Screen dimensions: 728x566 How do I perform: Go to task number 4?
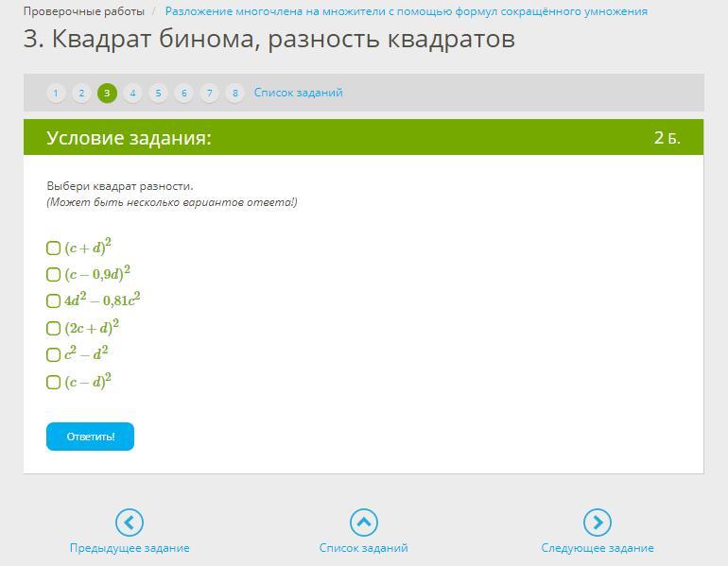[x=132, y=94]
